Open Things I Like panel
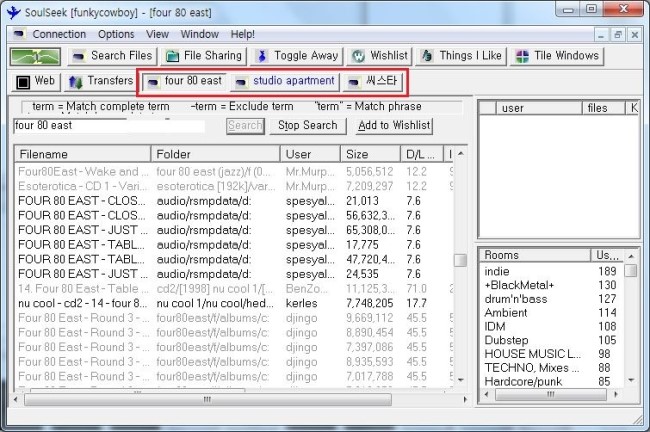 tap(460, 56)
